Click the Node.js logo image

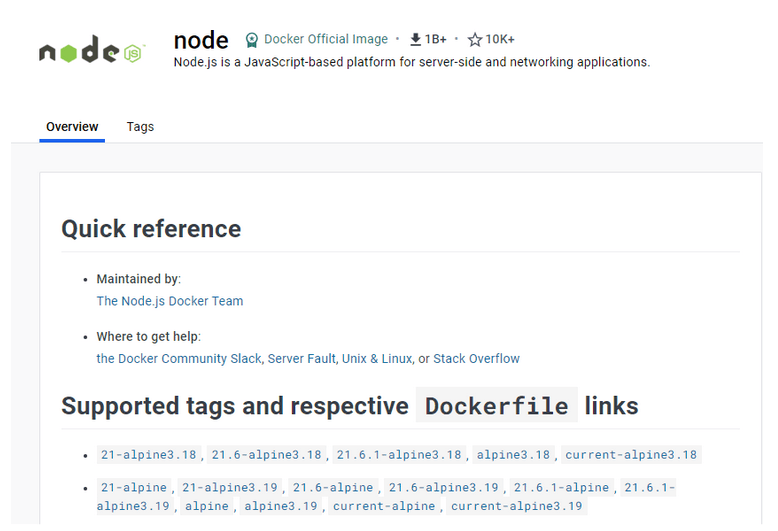[x=92, y=50]
